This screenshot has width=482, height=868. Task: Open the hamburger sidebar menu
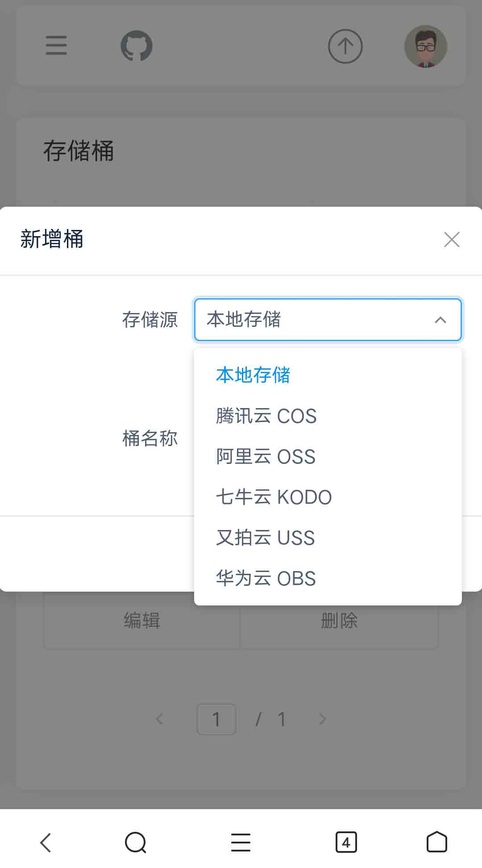[56, 46]
